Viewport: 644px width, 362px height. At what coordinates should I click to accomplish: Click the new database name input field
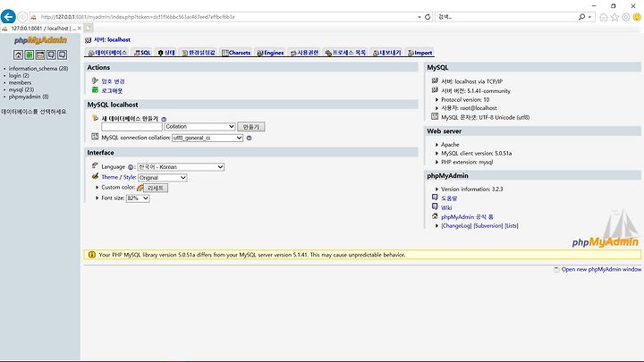coord(131,127)
